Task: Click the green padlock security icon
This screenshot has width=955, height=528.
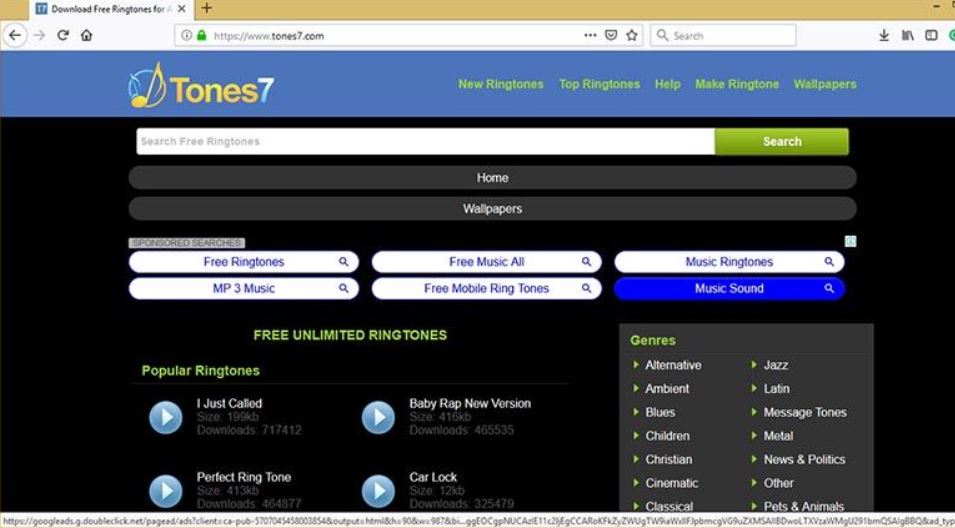Action: (202, 35)
